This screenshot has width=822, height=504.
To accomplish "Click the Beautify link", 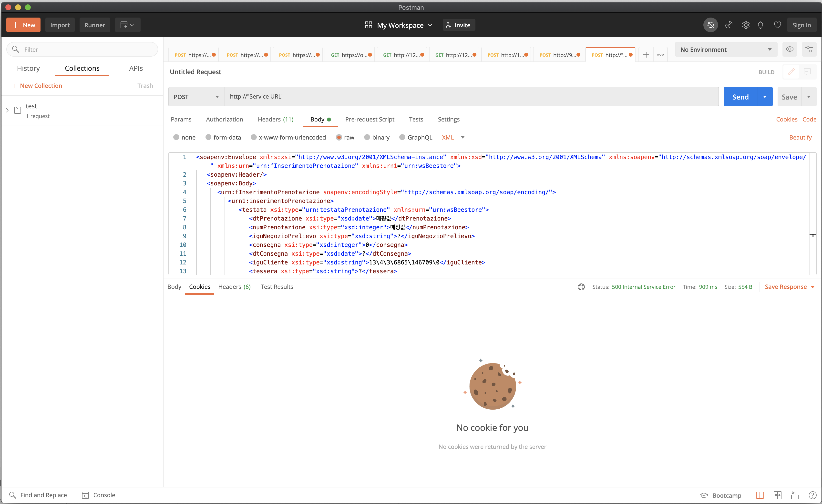I will 800,137.
